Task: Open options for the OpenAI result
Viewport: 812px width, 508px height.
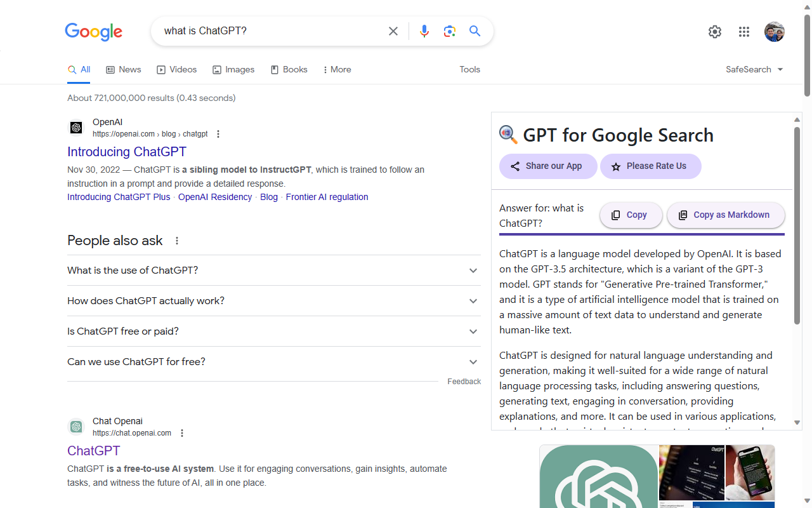Action: 218,134
